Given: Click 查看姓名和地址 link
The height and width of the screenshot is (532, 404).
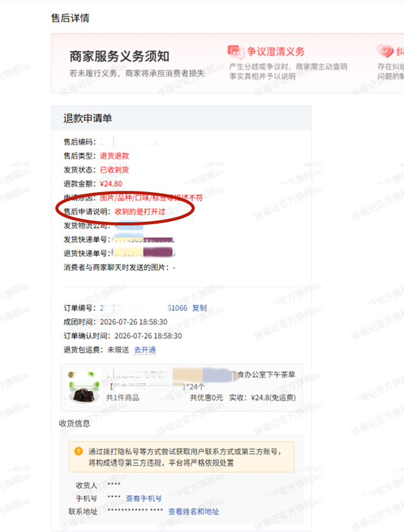Looking at the screenshot, I should [x=194, y=511].
